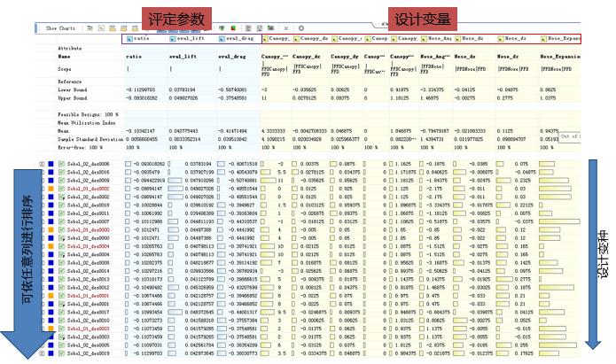Click the red and green toolbar icon

click(233, 28)
